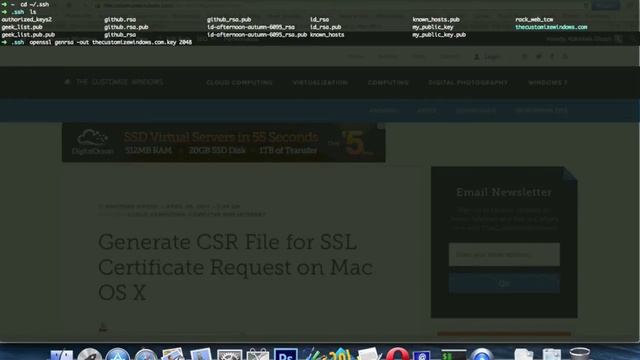
Task: Click id-afternoon-autumn-6095_rsa.pub in terminal listing
Action: coord(257,35)
